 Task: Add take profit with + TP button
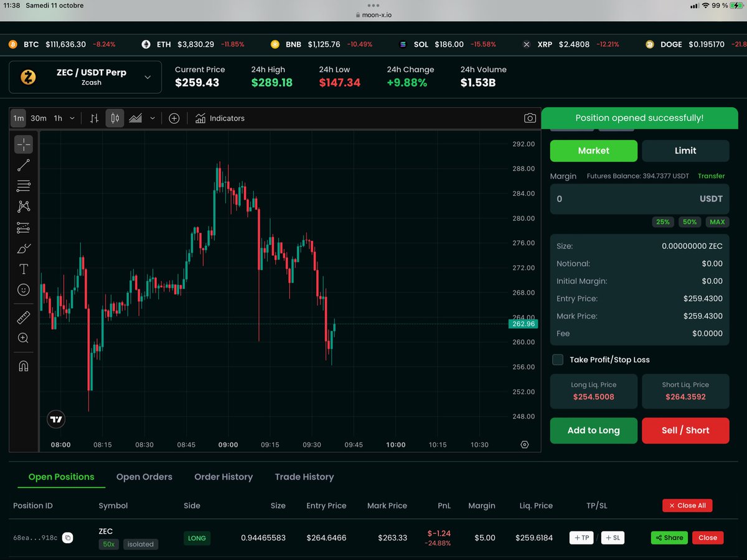pos(581,538)
